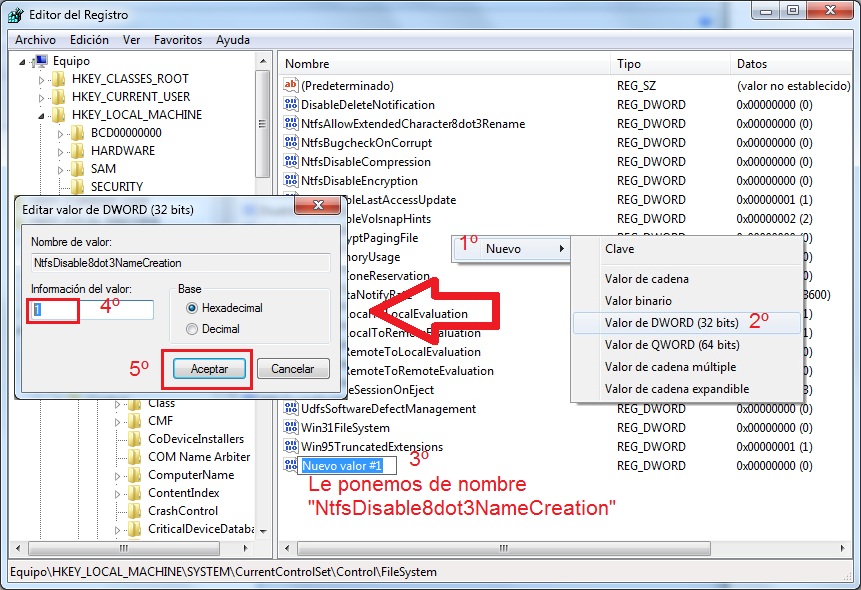Click the DWORD icon beside NtfsDisableEncryption

coord(291,181)
